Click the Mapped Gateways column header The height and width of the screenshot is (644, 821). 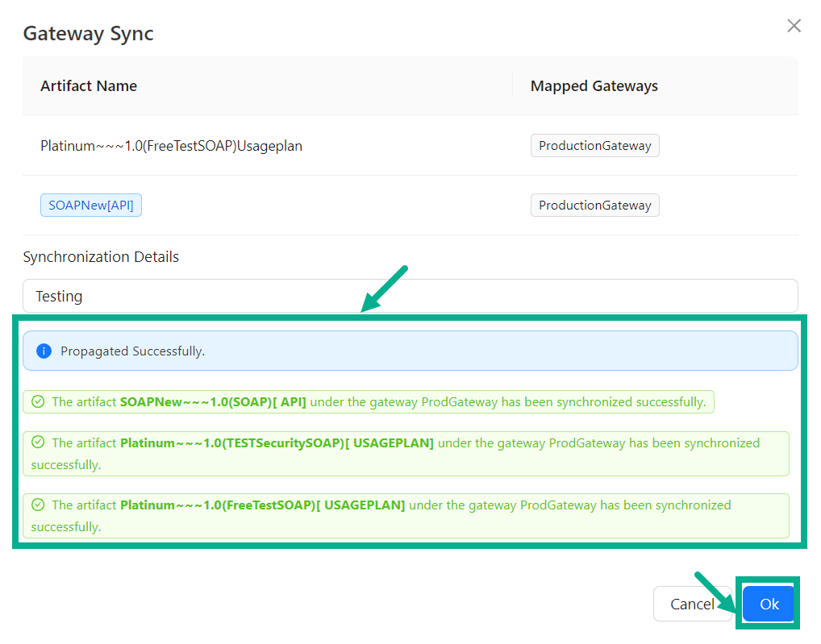click(594, 86)
